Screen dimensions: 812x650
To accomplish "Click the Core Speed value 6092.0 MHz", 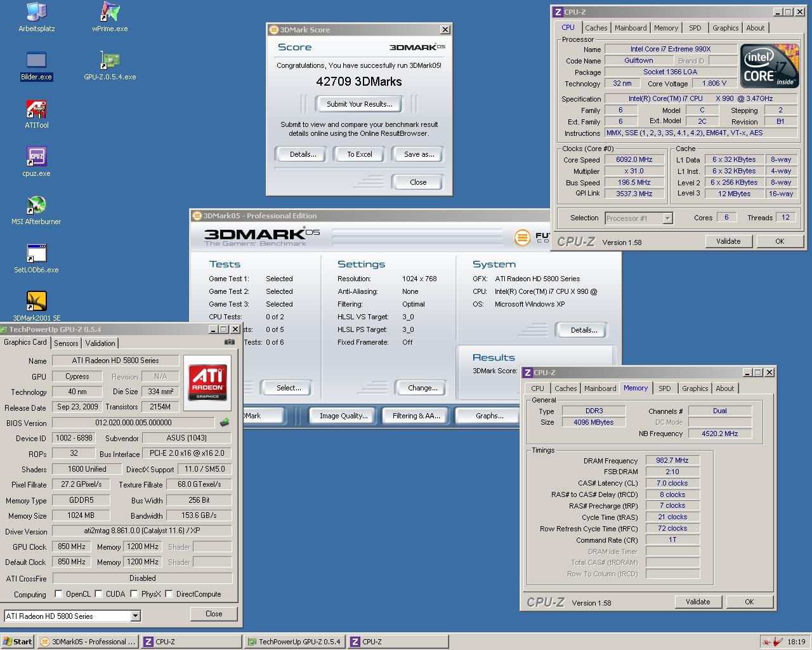I will click(634, 160).
